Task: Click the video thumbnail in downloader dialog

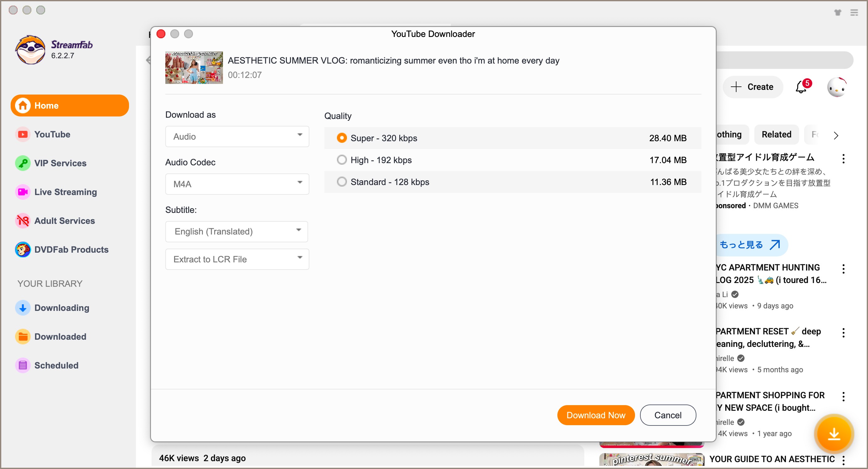Action: [194, 67]
